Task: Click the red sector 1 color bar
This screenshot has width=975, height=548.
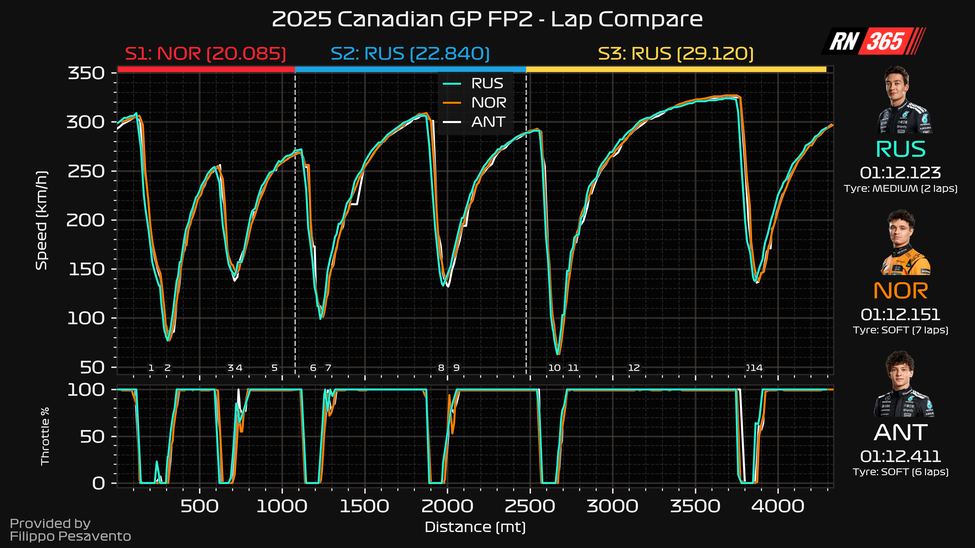Action: point(205,69)
